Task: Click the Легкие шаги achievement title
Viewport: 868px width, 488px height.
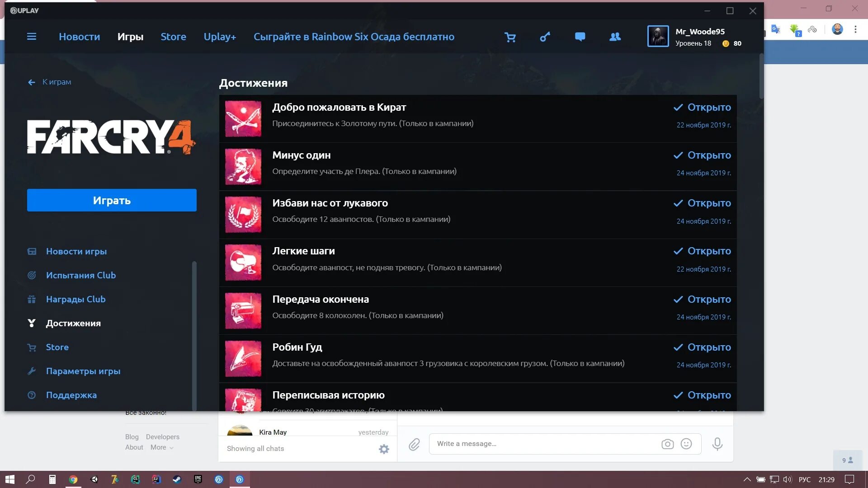Action: pos(303,251)
